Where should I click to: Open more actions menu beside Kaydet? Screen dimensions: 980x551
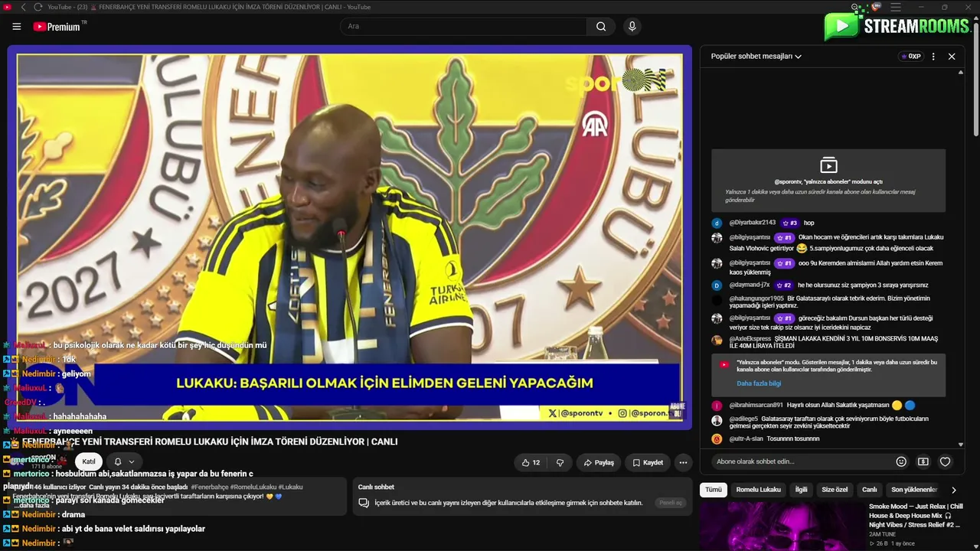(683, 462)
